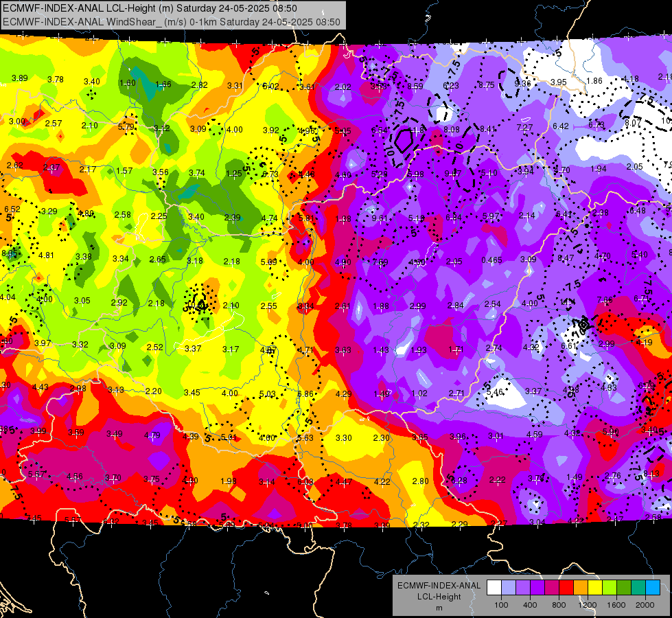Select the map value 1.86

[594, 80]
